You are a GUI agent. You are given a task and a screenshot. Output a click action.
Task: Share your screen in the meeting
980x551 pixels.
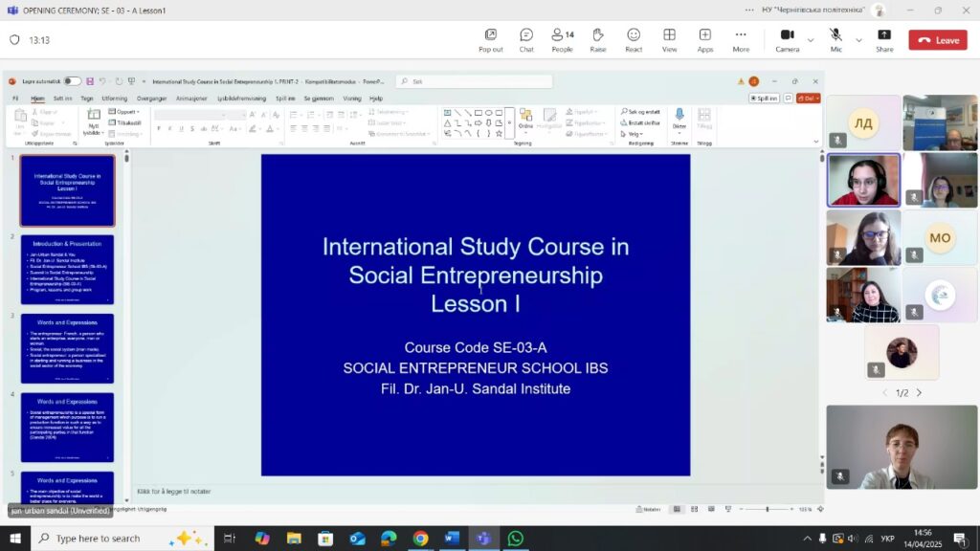coord(884,40)
